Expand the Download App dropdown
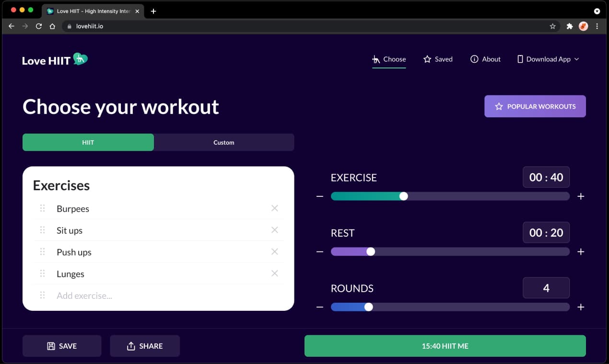 (x=548, y=59)
